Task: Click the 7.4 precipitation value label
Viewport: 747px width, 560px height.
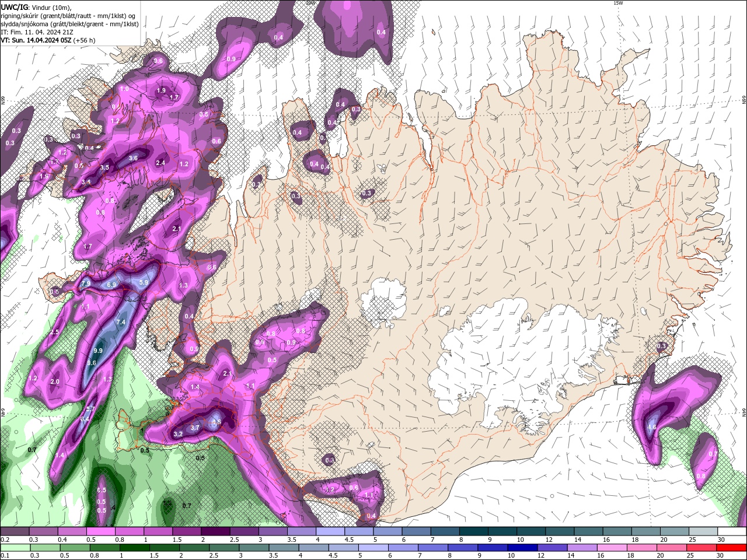Action: [x=121, y=322]
